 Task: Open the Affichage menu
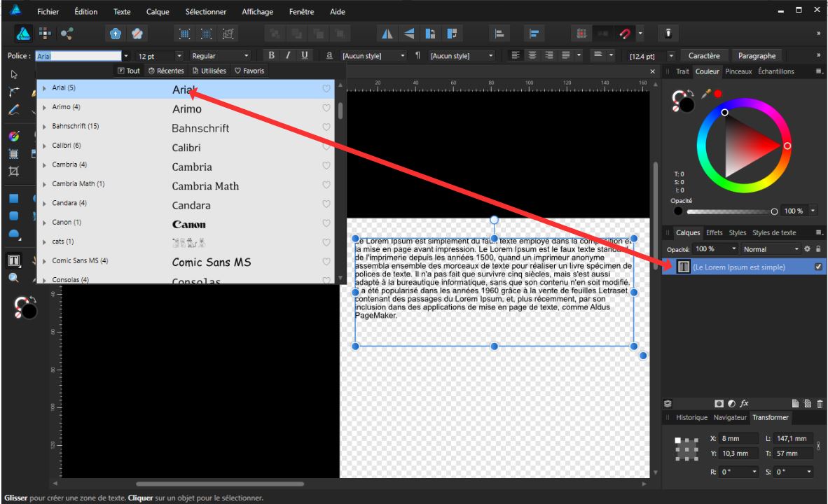tap(258, 11)
